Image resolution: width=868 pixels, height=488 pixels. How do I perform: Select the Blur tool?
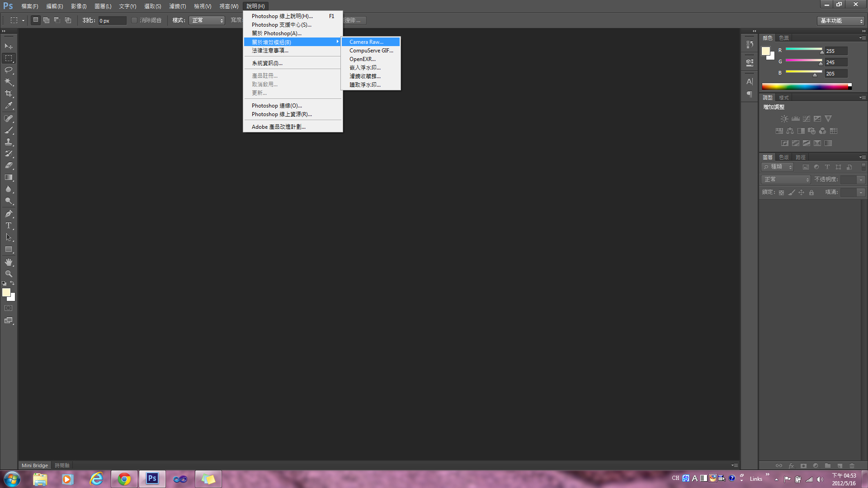point(9,189)
